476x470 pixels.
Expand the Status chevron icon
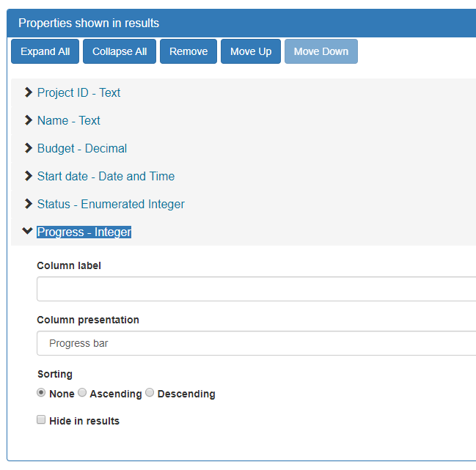pos(28,204)
